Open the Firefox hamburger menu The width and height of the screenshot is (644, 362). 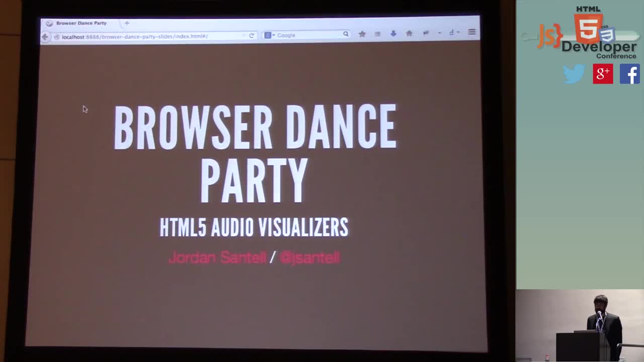(472, 32)
